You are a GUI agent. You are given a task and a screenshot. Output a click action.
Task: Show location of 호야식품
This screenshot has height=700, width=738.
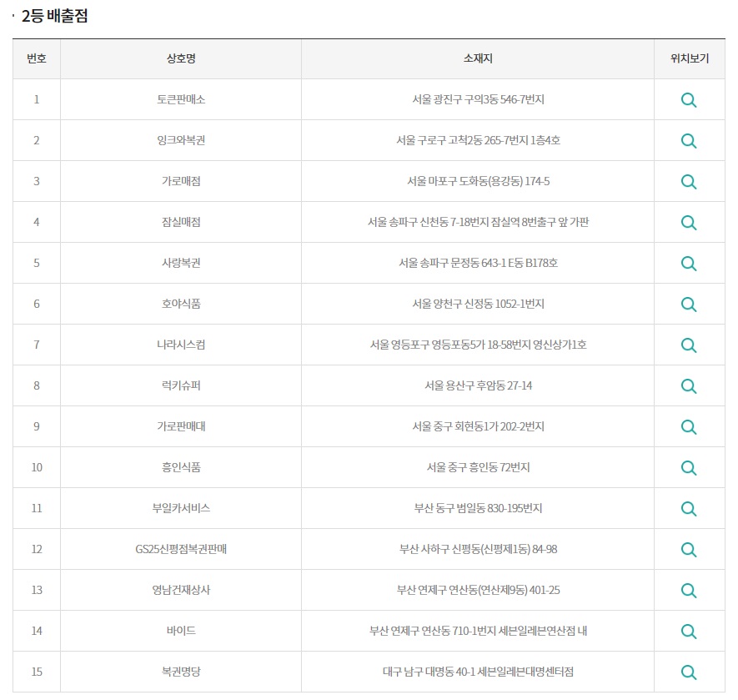(689, 305)
